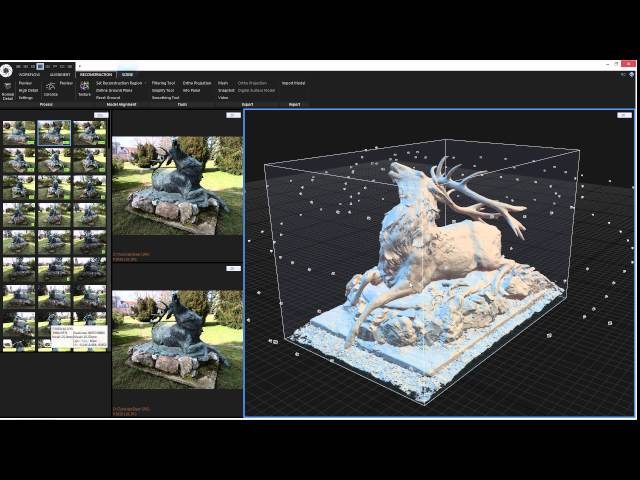Viewport: 640px width, 480px height.
Task: Select the highlighted layout icon in title bar
Action: pos(40,66)
